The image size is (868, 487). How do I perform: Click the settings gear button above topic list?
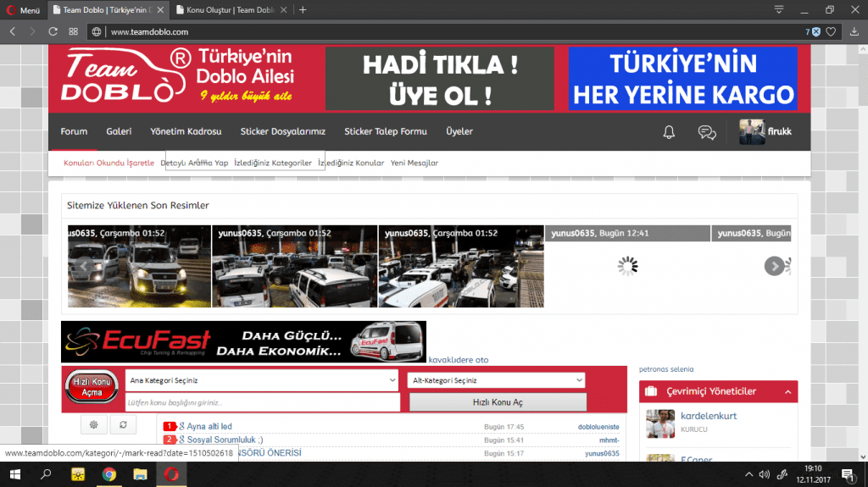click(93, 424)
